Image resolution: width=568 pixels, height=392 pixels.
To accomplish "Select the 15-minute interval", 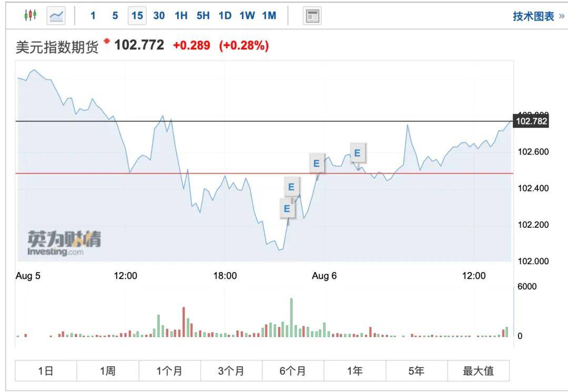I will [x=137, y=16].
